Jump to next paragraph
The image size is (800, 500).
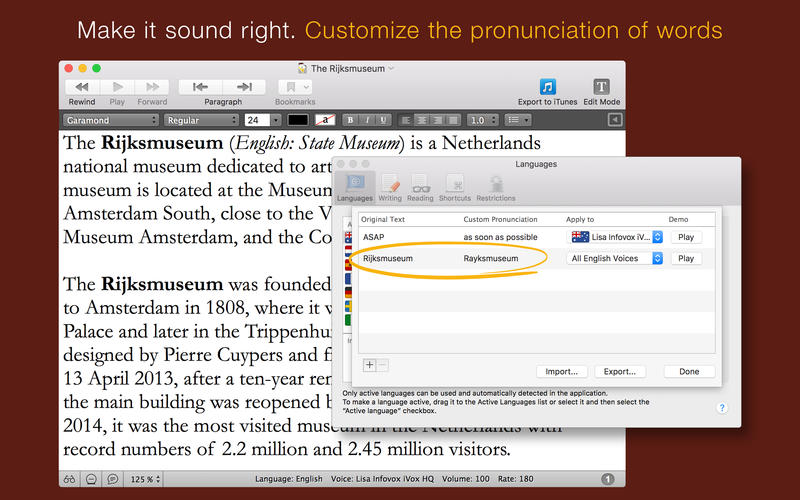(244, 87)
